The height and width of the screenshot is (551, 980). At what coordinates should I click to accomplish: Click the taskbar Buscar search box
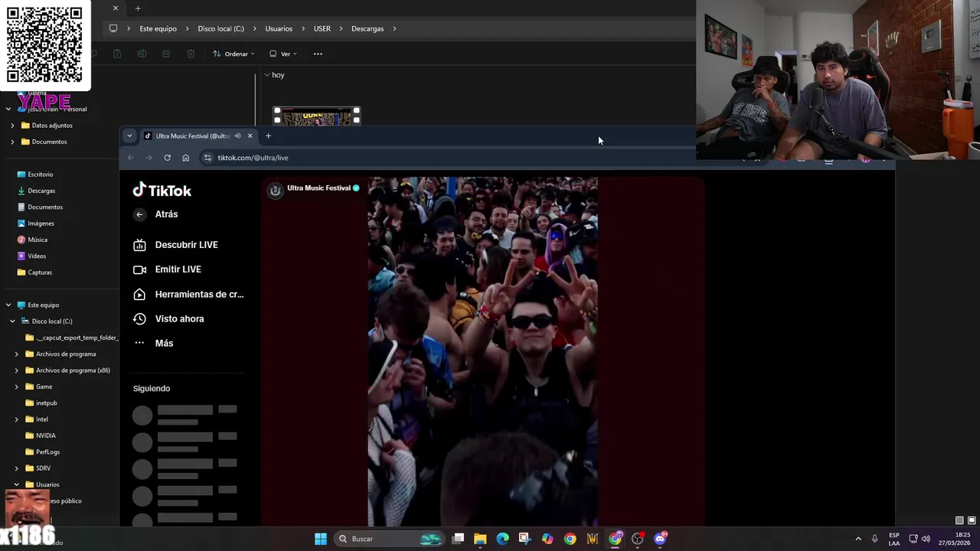(390, 539)
